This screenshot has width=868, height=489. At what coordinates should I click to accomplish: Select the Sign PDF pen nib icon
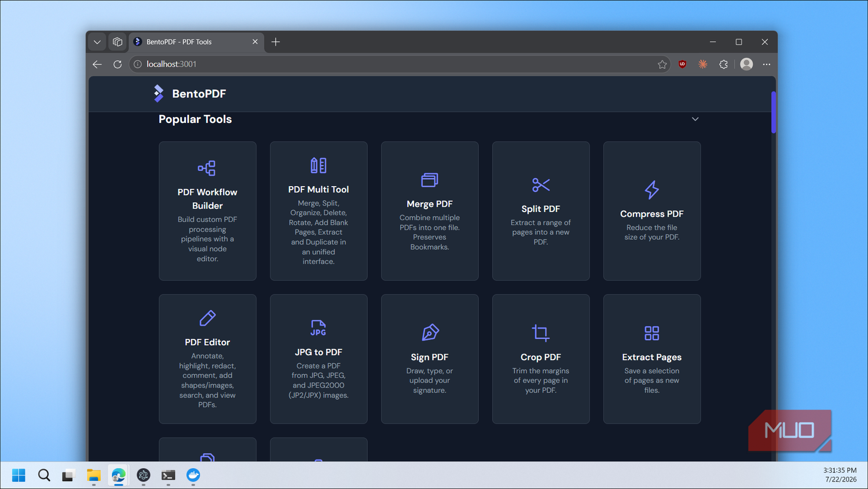[430, 333]
